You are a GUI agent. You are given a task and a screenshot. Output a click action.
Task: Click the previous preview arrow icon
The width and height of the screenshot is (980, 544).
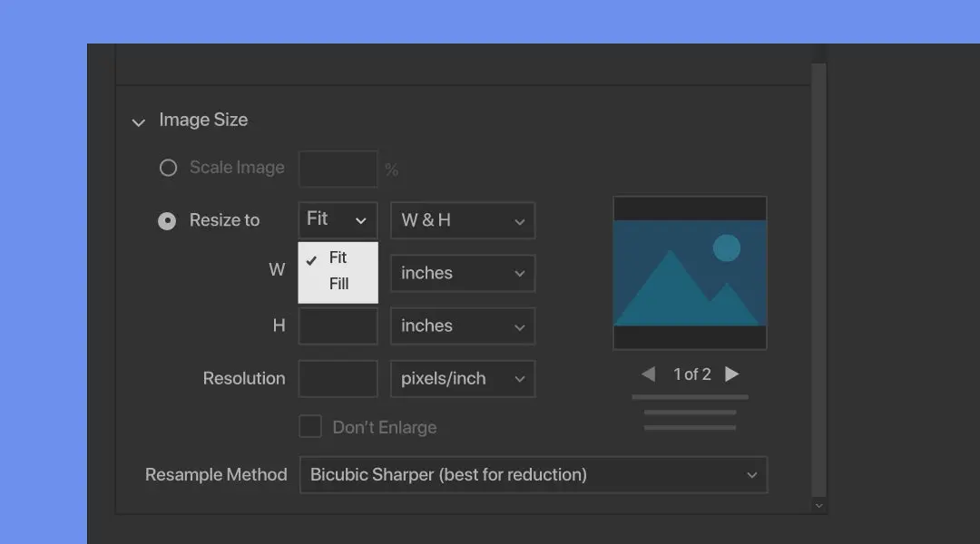(648, 373)
